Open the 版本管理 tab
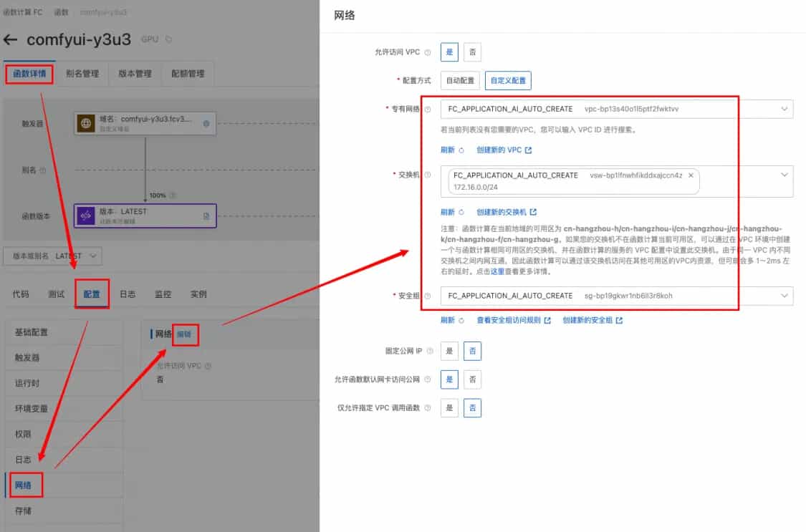Screen dimensions: 806x532 (x=135, y=73)
